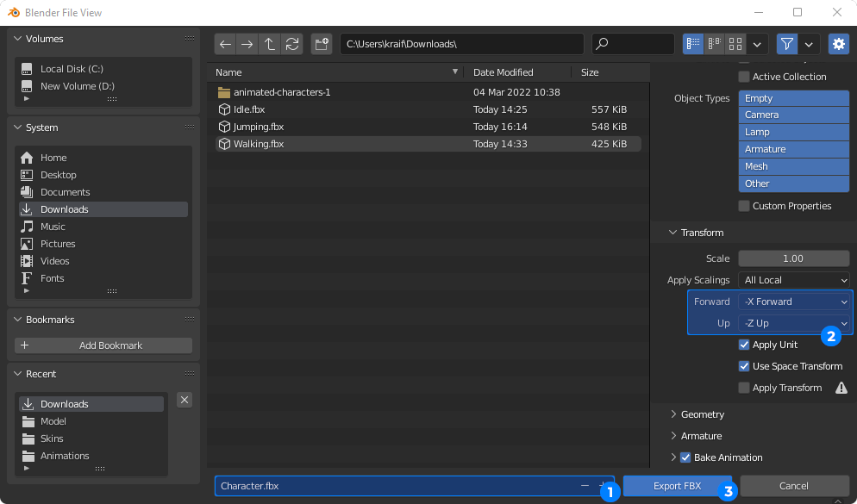This screenshot has height=504, width=857.
Task: Switch to horizontal list display mode
Action: [x=715, y=44]
